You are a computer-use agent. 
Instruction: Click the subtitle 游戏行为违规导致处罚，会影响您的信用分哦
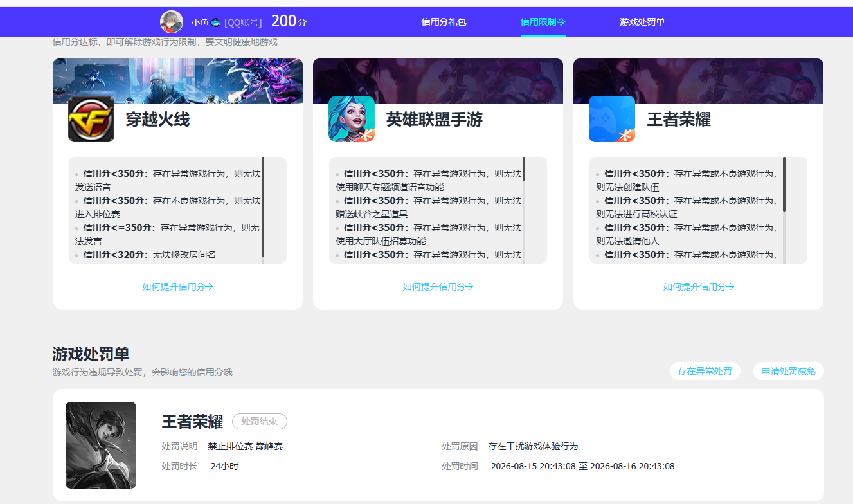pyautogui.click(x=142, y=372)
